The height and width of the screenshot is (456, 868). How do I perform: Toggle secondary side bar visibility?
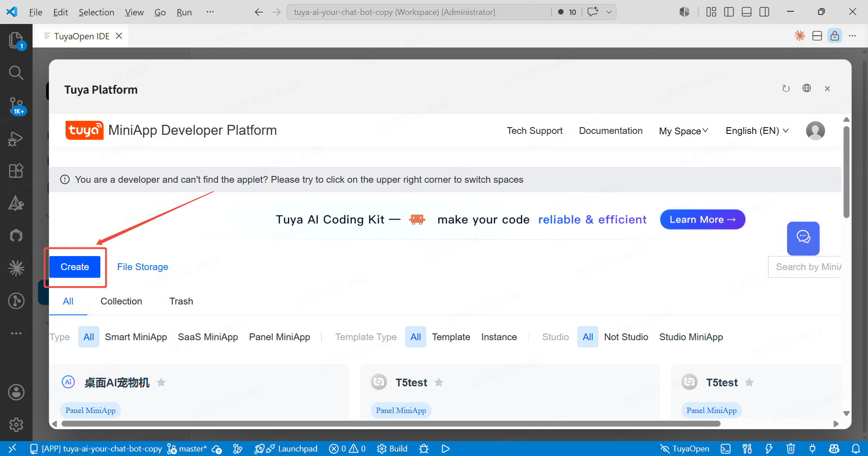point(764,12)
